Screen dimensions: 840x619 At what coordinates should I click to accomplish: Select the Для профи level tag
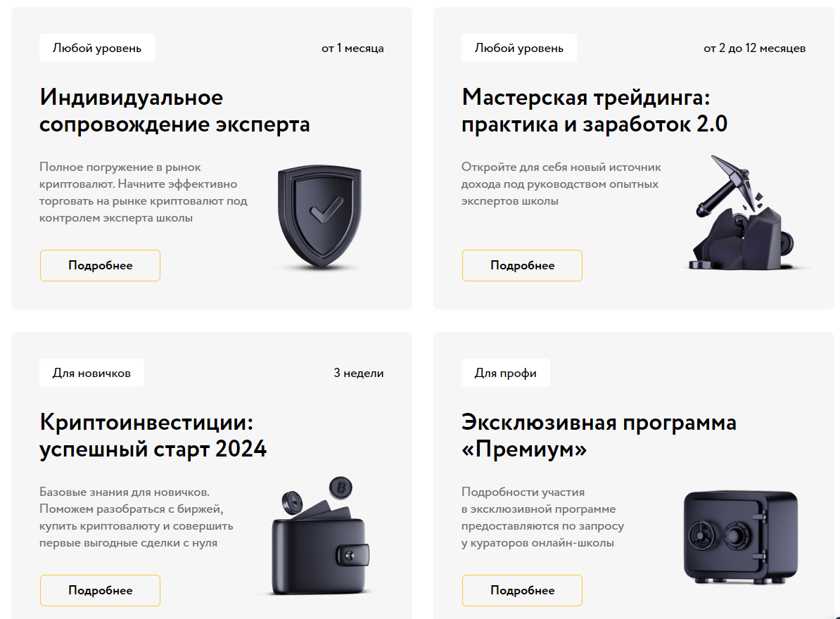506,374
